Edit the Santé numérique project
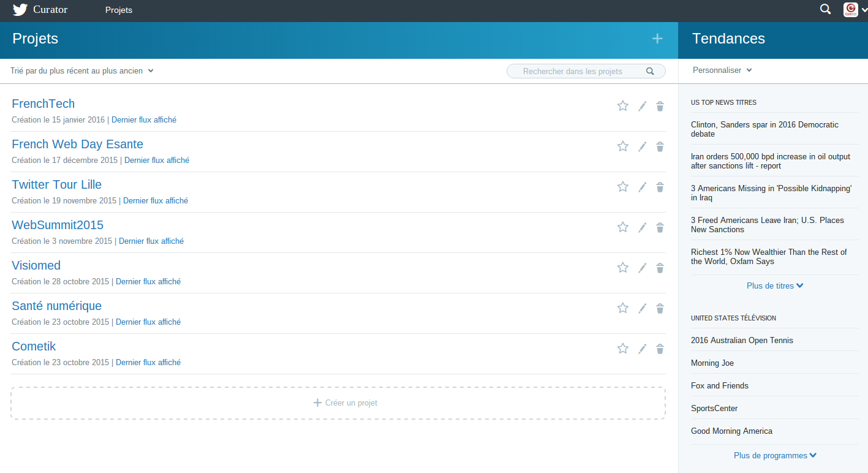 click(x=642, y=308)
